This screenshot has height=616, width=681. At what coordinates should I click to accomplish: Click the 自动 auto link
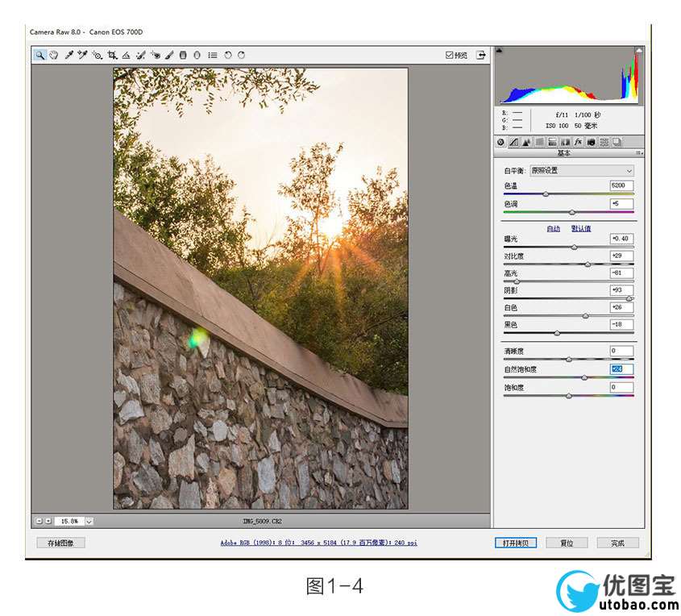(553, 229)
